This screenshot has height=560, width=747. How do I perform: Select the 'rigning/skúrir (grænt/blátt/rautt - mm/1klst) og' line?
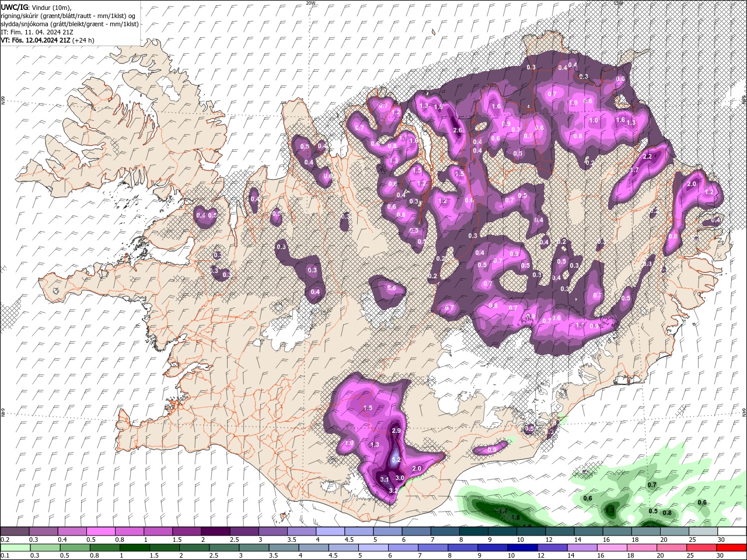(68, 16)
